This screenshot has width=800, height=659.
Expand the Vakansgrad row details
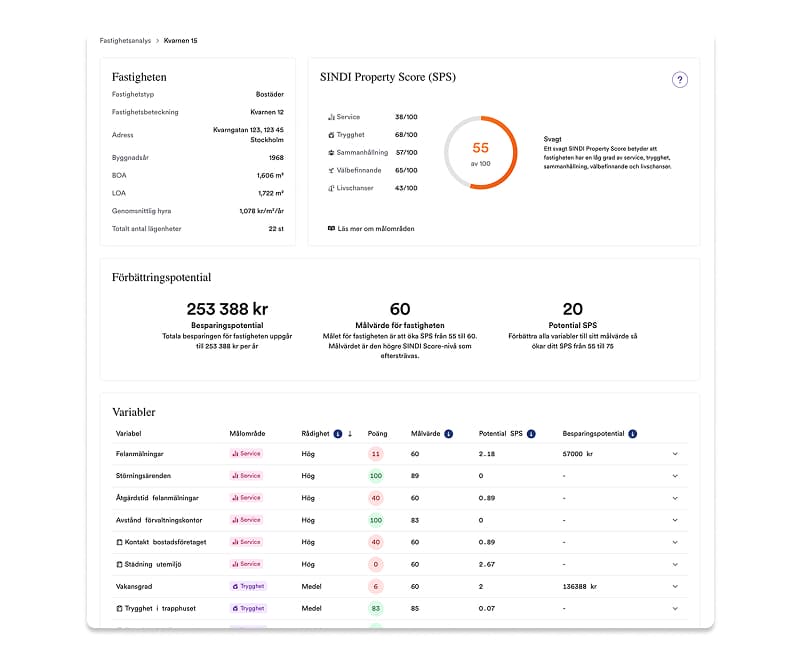pyautogui.click(x=675, y=586)
